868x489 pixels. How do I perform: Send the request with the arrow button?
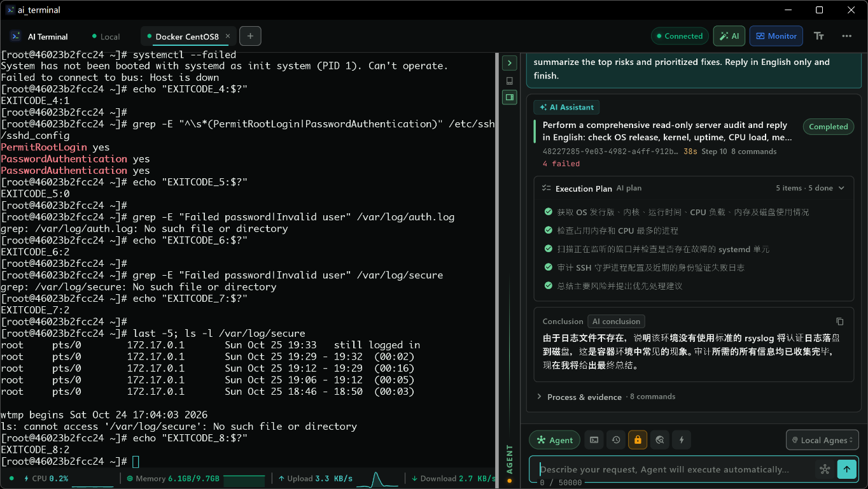coord(846,469)
